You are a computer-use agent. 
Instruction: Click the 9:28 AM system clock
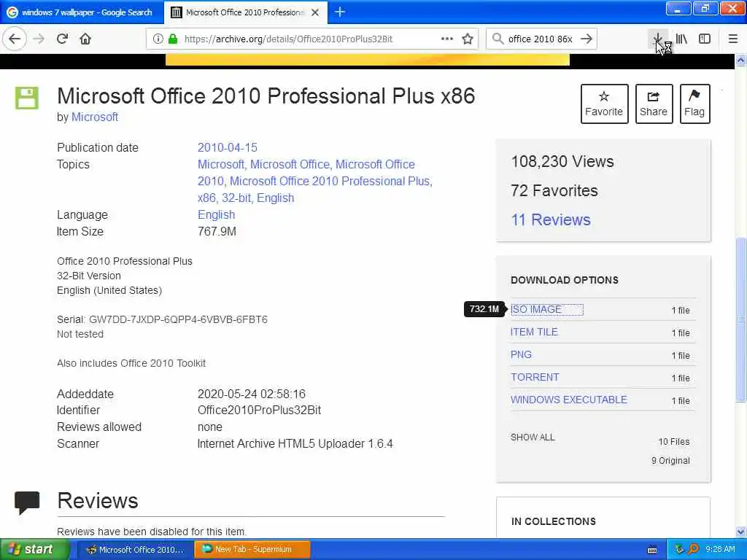(720, 550)
